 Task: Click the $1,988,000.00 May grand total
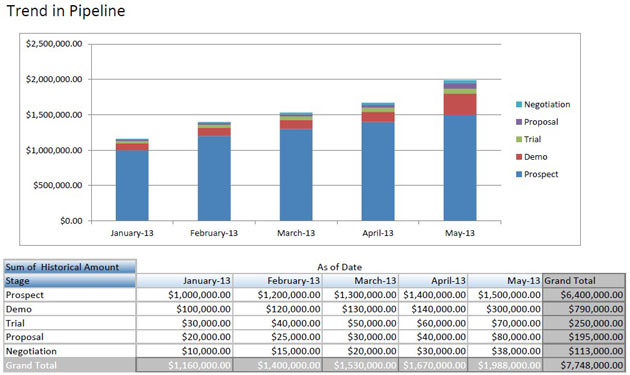point(505,365)
